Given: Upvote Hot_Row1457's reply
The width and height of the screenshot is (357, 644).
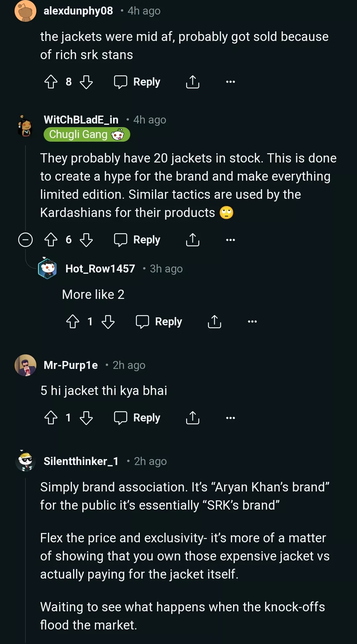Looking at the screenshot, I should point(73,322).
